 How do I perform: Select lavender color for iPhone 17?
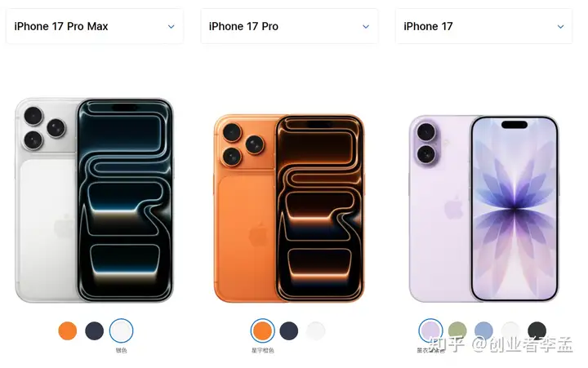(x=430, y=331)
